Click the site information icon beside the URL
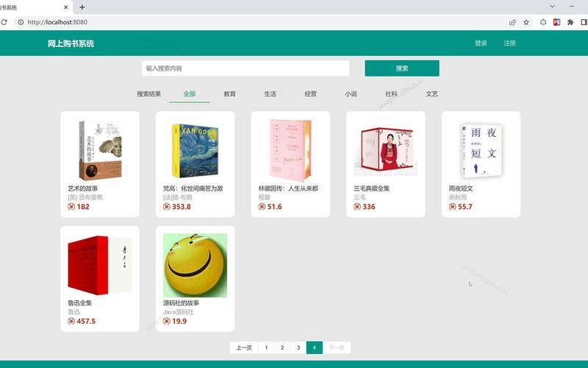This screenshot has height=368, width=588. point(21,22)
